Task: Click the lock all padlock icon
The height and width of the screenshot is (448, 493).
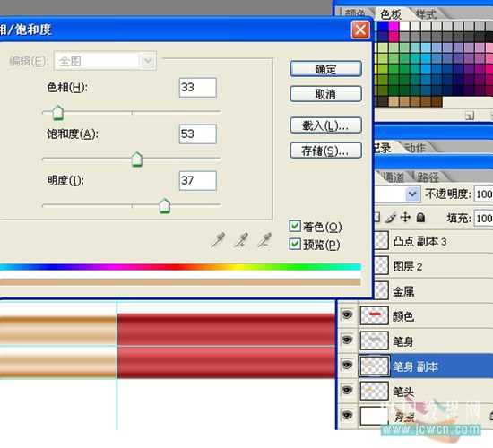Action: coord(420,217)
